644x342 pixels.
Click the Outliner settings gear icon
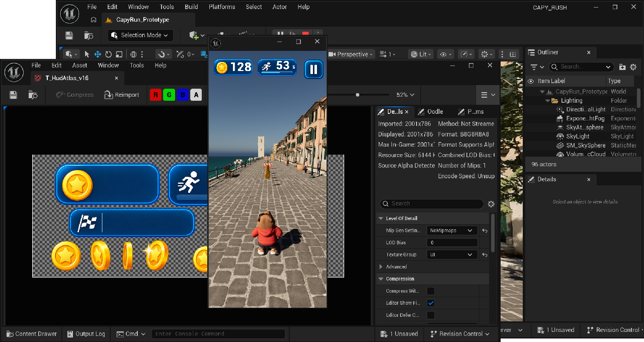point(633,66)
